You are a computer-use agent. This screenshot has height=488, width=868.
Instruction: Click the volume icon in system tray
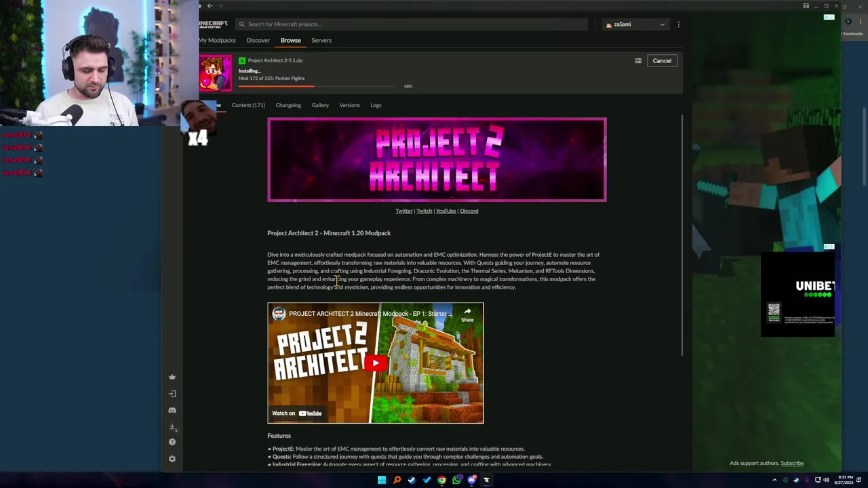(x=826, y=480)
